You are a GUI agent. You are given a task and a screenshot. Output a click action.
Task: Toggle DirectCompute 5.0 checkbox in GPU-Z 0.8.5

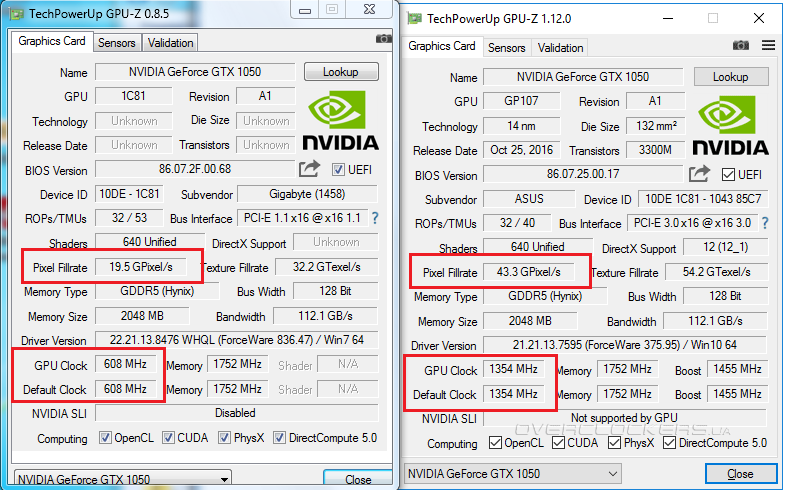point(279,438)
